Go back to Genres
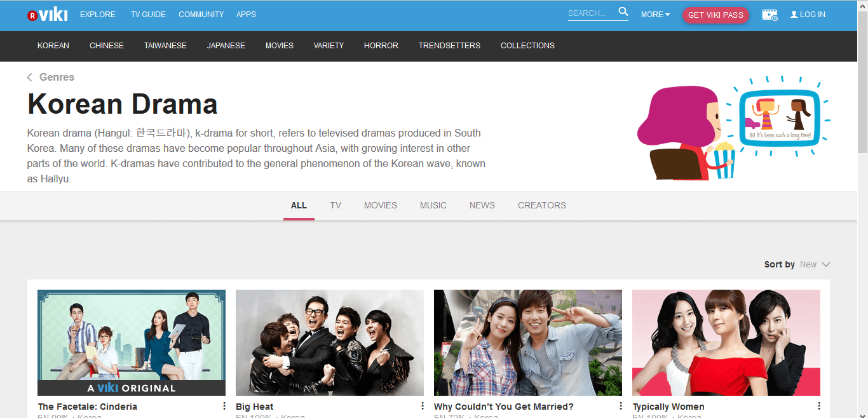The width and height of the screenshot is (868, 418). click(57, 77)
